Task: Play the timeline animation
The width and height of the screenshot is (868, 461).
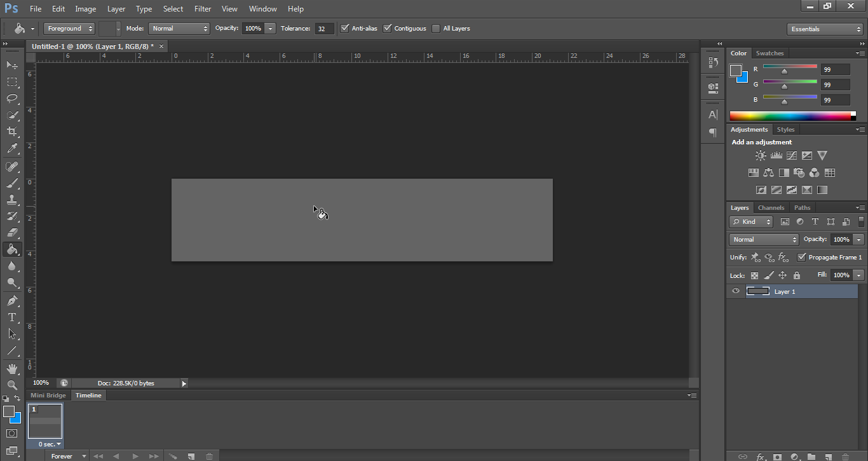Action: [x=135, y=457]
